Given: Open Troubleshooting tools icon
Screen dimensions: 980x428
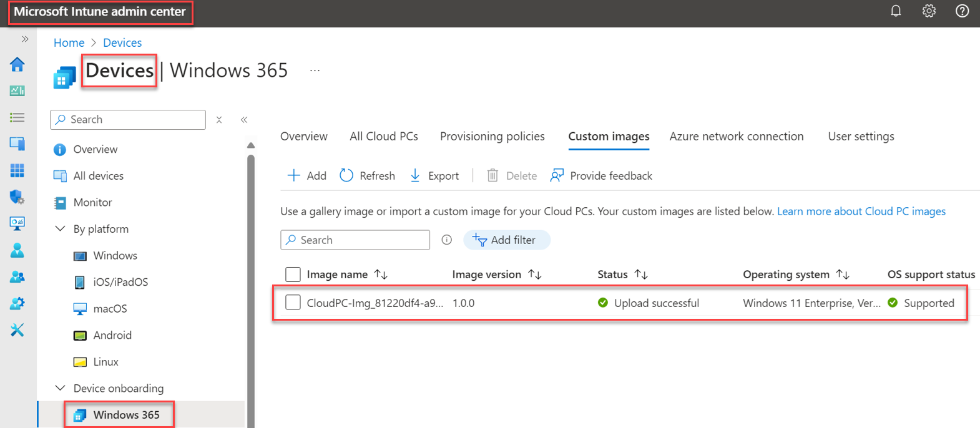Looking at the screenshot, I should [x=17, y=330].
